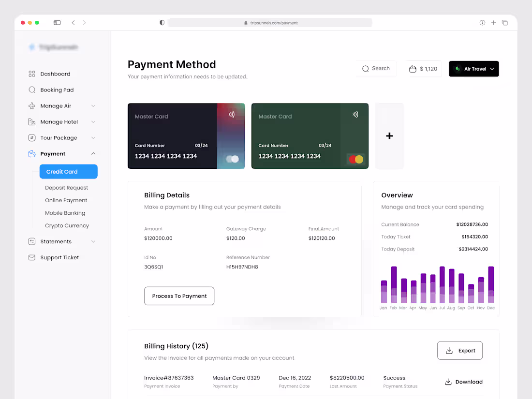Click the Master Card 0329 text
Screen dimensions: 532x399
[x=236, y=378]
